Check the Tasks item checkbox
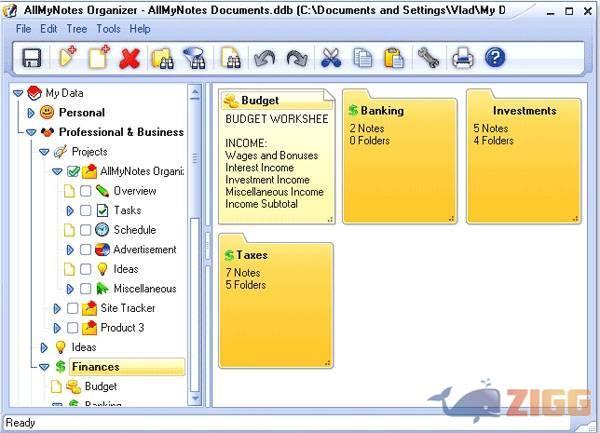Viewport: 600px width, 433px height. [86, 211]
